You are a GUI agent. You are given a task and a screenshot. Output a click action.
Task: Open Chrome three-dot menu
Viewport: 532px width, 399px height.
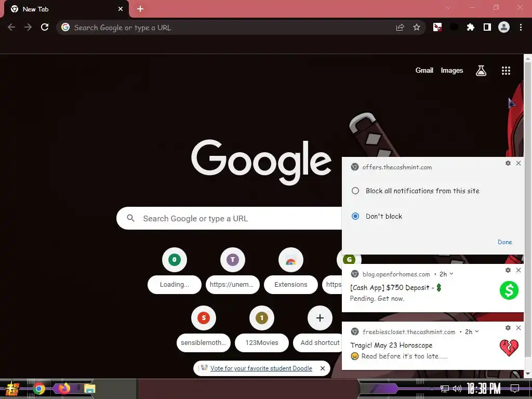click(521, 27)
